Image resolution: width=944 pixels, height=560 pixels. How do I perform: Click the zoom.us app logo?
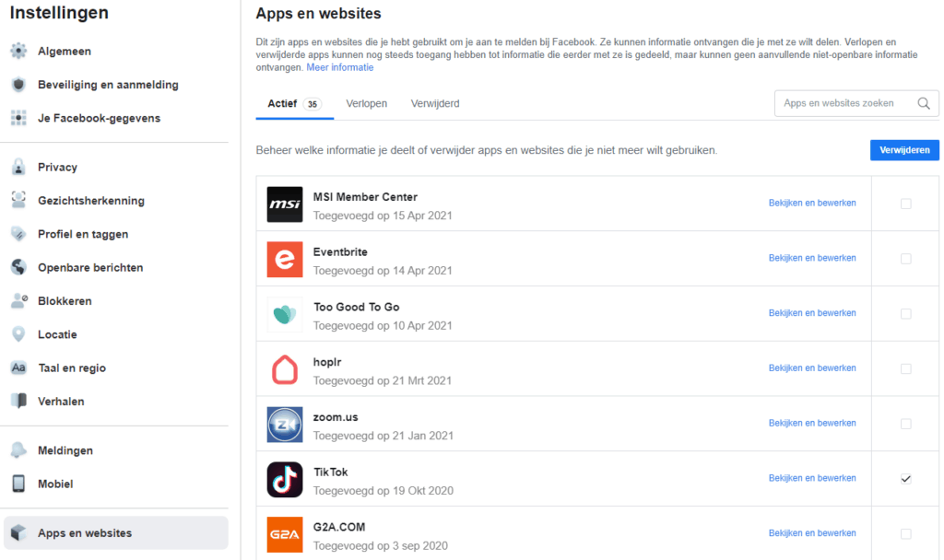pyautogui.click(x=285, y=424)
